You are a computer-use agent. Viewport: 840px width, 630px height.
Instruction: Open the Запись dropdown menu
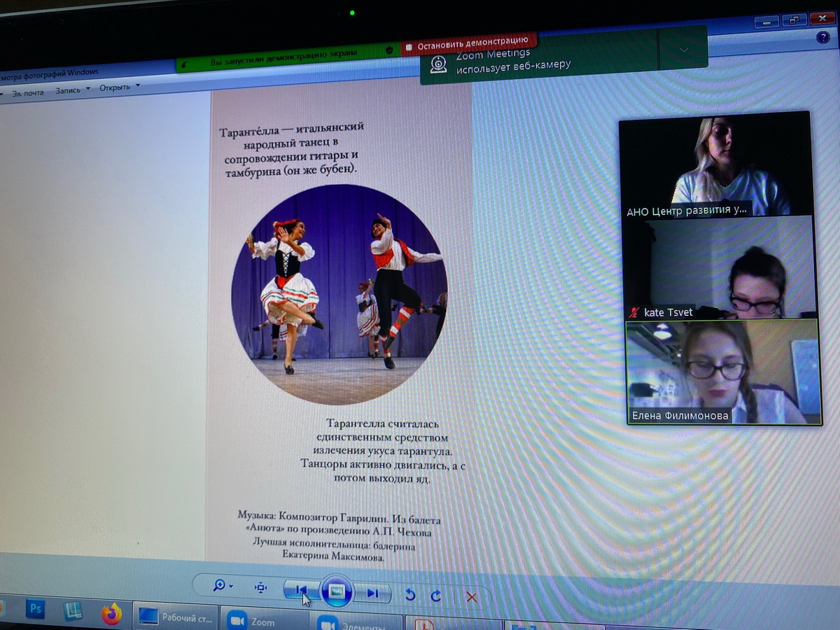click(x=73, y=90)
